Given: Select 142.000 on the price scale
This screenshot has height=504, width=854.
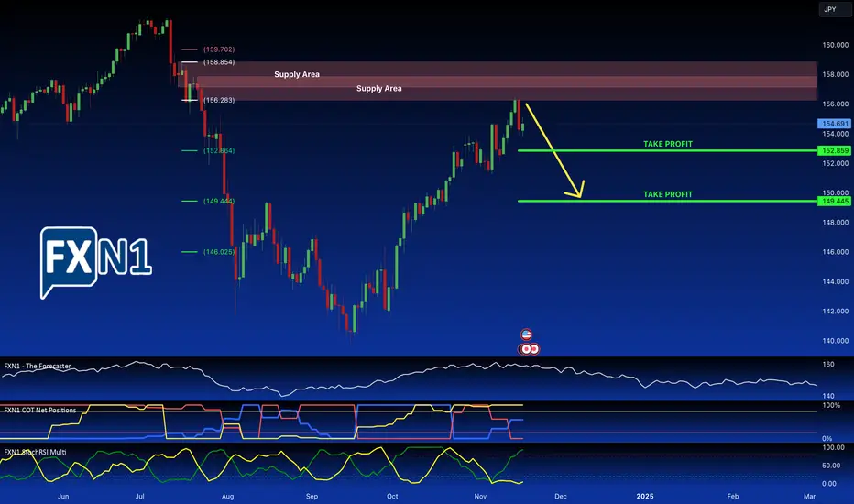Looking at the screenshot, I should (x=835, y=312).
